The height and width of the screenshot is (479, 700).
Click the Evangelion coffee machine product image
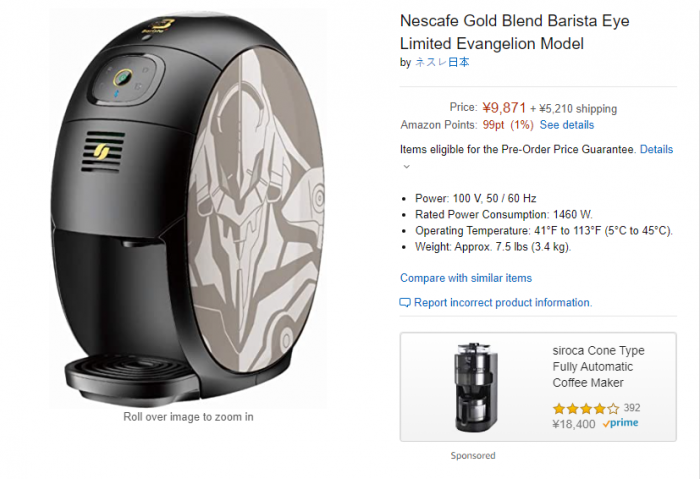click(x=188, y=208)
